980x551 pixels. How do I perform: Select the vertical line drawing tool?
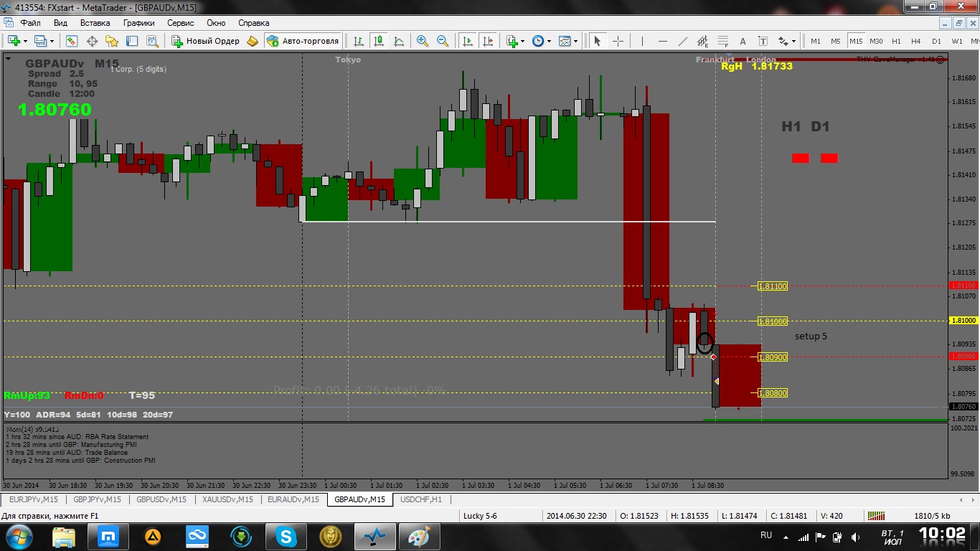click(x=642, y=41)
